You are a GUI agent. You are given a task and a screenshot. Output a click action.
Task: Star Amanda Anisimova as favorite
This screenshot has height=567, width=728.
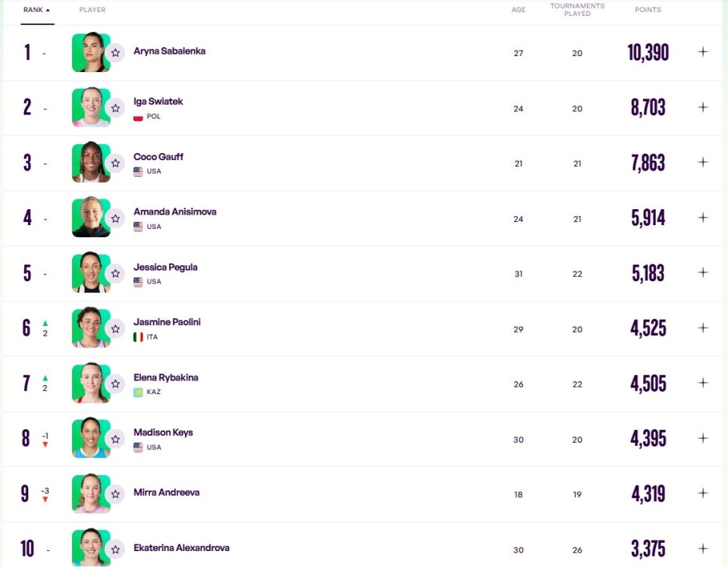pyautogui.click(x=115, y=218)
